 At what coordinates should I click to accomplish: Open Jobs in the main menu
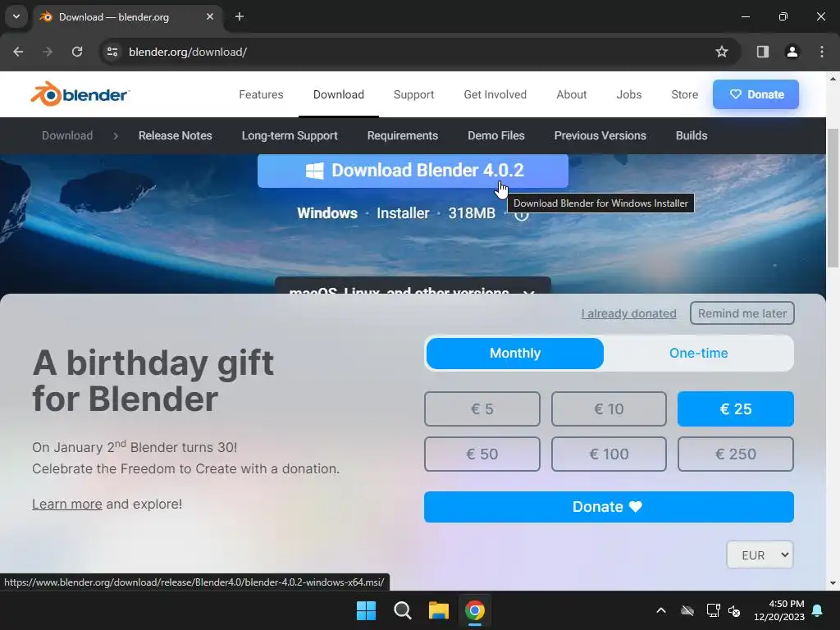pyautogui.click(x=629, y=94)
